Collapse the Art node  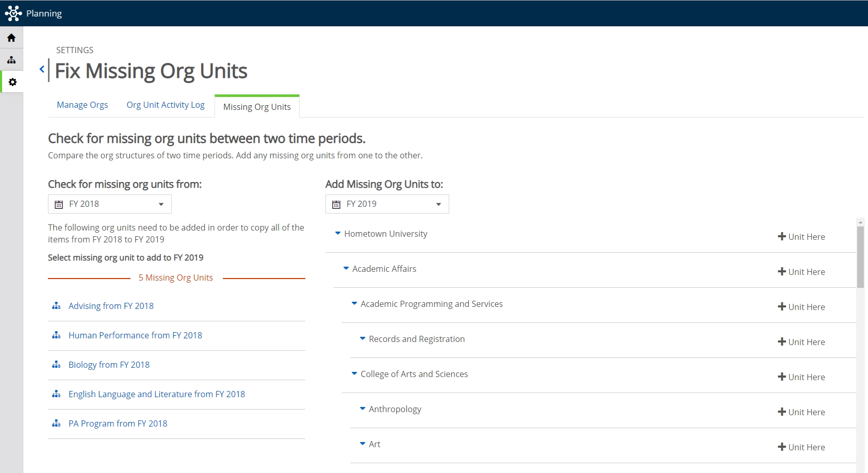click(363, 444)
